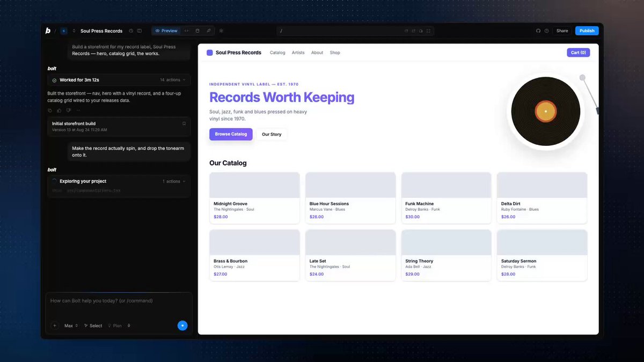Open version history clock icon
Image resolution: width=644 pixels, height=362 pixels.
(x=131, y=31)
